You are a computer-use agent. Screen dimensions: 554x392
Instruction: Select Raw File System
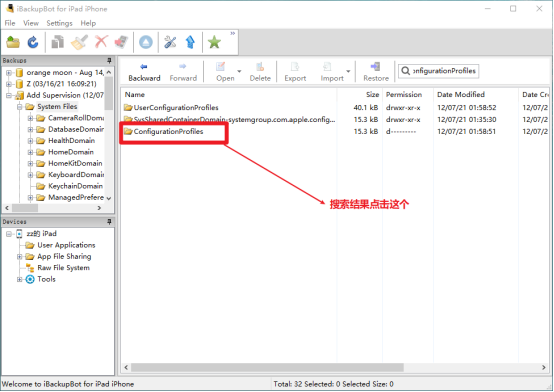(63, 268)
